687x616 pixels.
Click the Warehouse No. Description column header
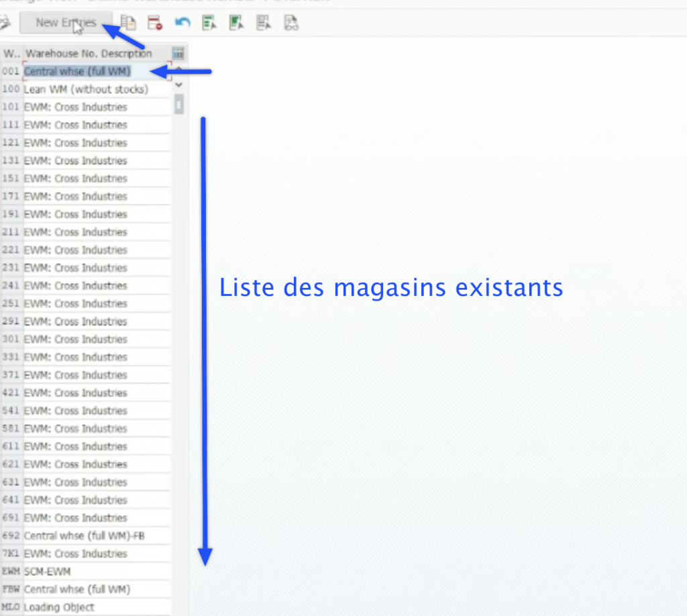(89, 53)
